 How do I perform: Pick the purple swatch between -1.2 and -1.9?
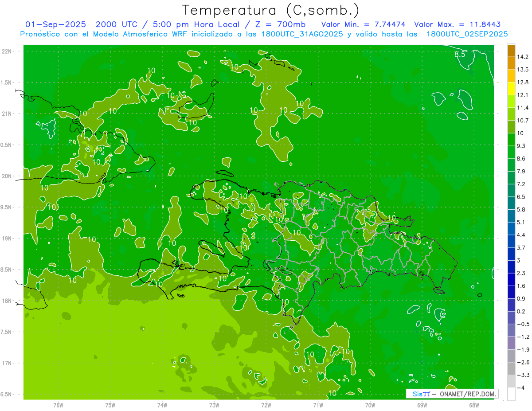pos(511,343)
